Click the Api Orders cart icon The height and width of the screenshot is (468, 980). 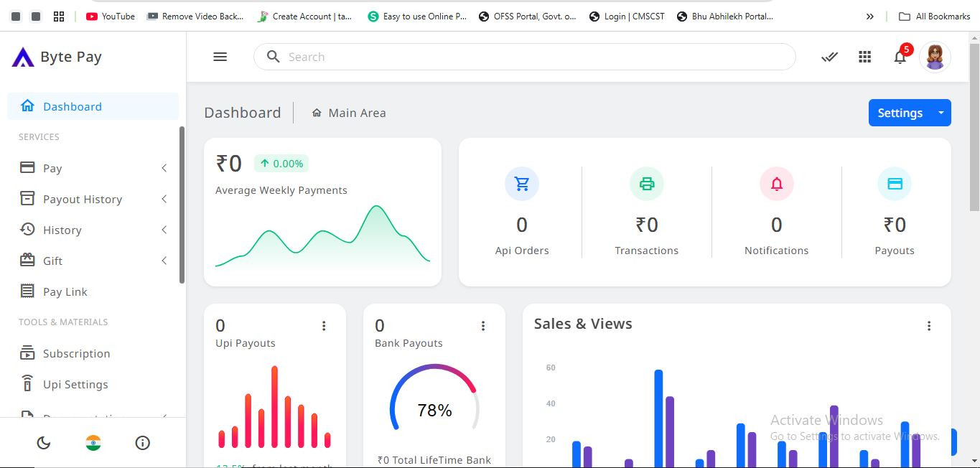522,183
